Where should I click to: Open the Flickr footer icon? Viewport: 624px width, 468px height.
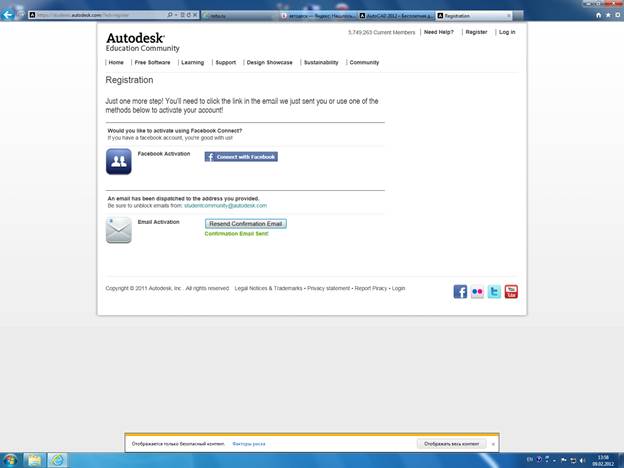point(477,292)
